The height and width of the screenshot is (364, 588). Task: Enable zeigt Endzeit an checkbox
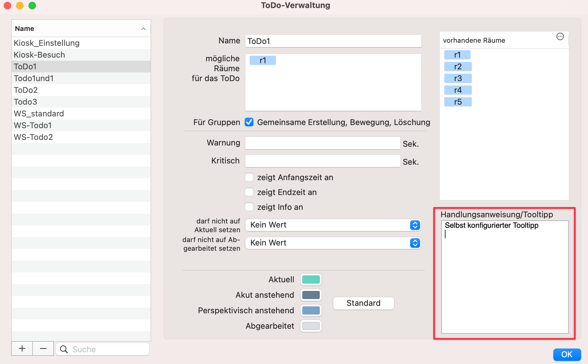click(249, 192)
